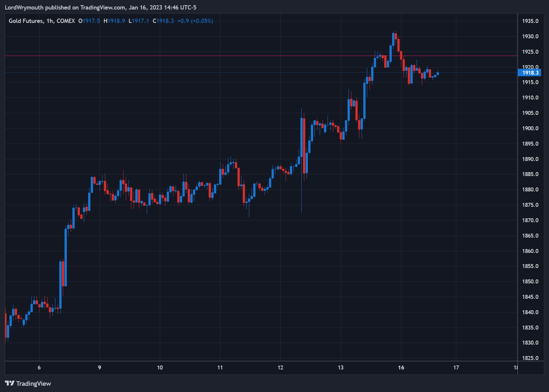The image size is (549, 392).
Task: Click date label 17 on time axis
Action: pos(456,367)
